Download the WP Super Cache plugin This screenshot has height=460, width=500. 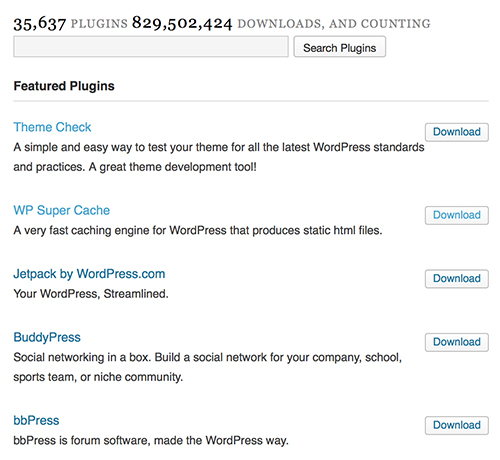(x=457, y=215)
